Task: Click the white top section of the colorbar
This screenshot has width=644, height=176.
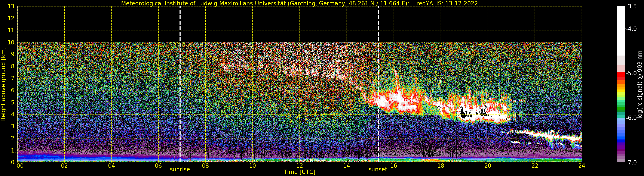Action: (x=621, y=31)
